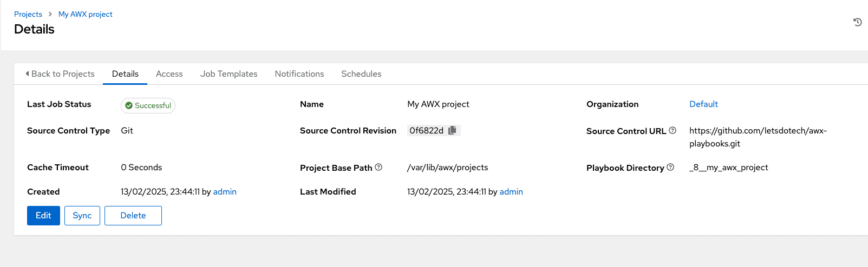
Task: Click the back caret beside Back to Projects
Action: click(27, 74)
